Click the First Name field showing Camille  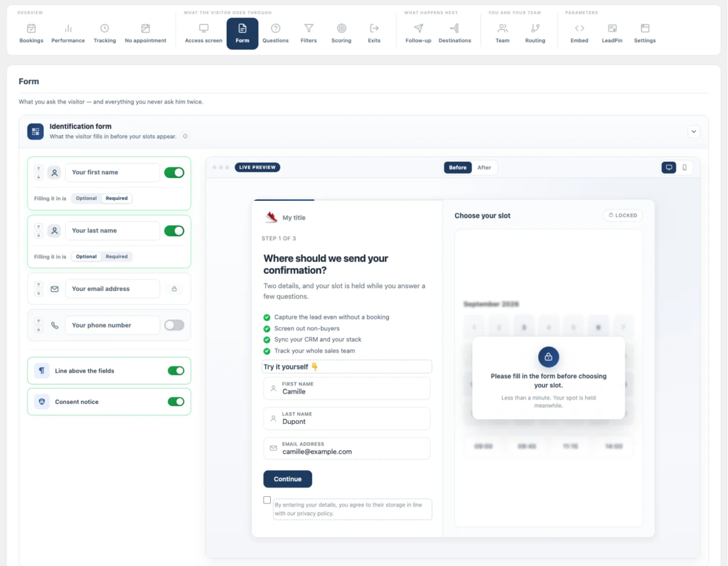pyautogui.click(x=347, y=388)
